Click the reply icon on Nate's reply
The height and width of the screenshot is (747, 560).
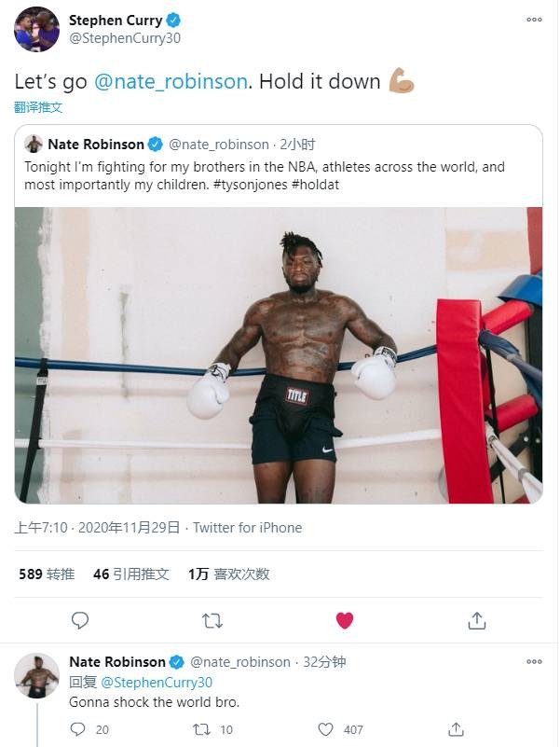tap(78, 729)
